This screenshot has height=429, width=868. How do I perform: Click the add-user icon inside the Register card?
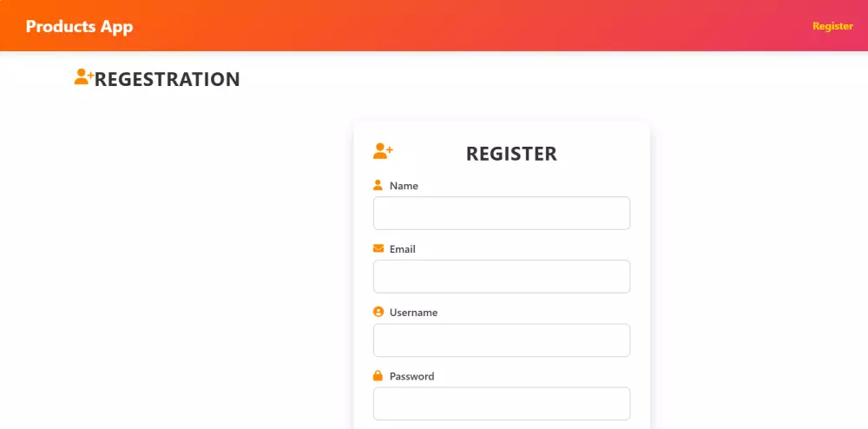click(x=383, y=151)
